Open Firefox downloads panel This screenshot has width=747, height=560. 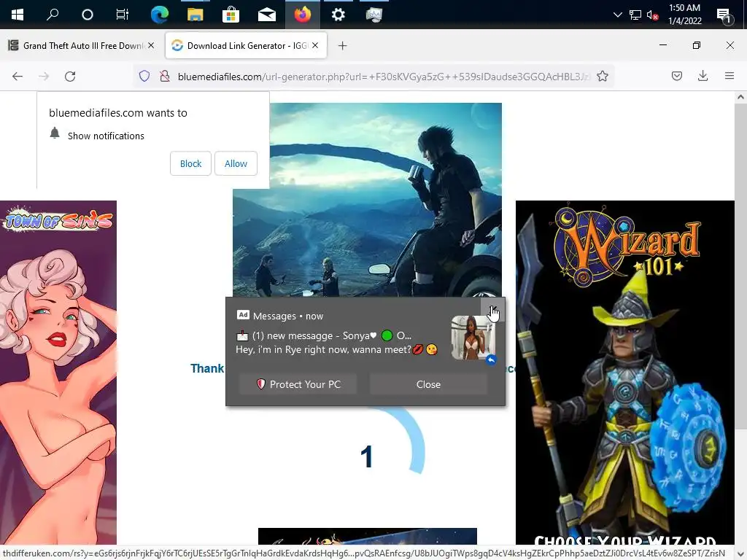(703, 76)
